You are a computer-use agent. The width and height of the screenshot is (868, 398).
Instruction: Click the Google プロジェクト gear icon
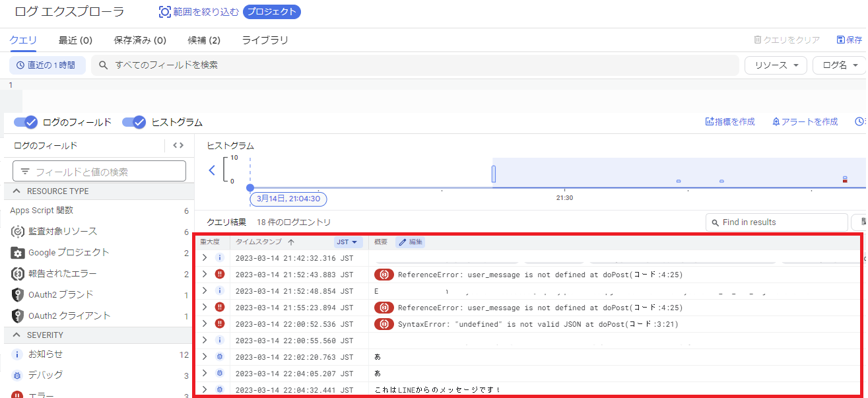pos(18,251)
